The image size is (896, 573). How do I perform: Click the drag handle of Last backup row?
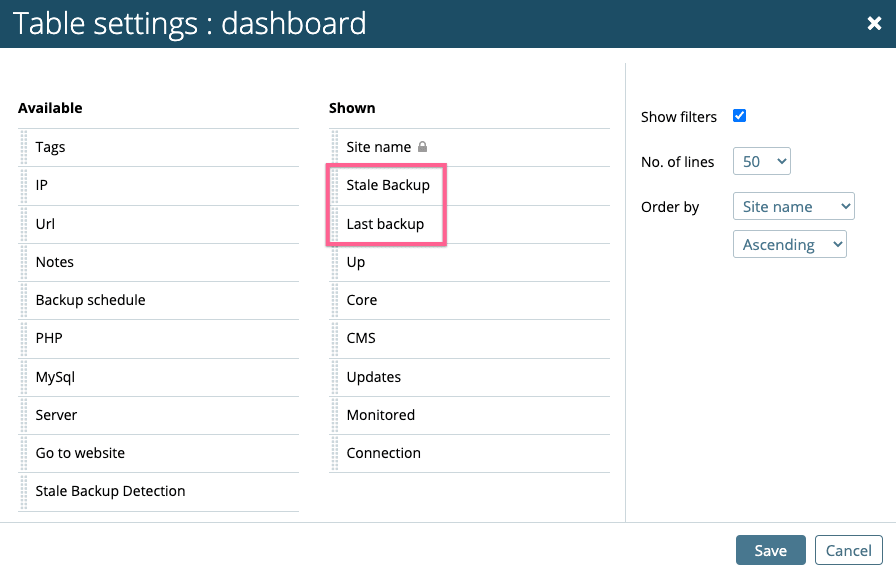coord(335,224)
